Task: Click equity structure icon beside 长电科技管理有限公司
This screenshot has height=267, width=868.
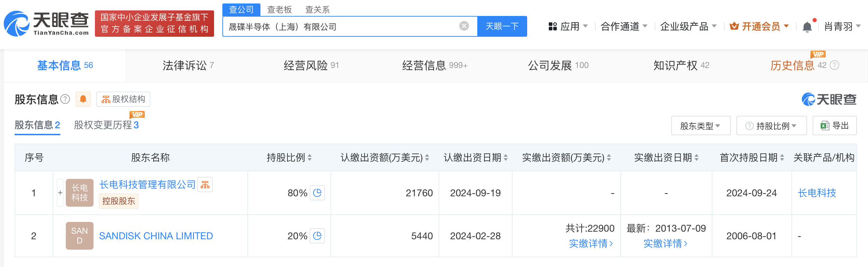Action: click(x=205, y=185)
